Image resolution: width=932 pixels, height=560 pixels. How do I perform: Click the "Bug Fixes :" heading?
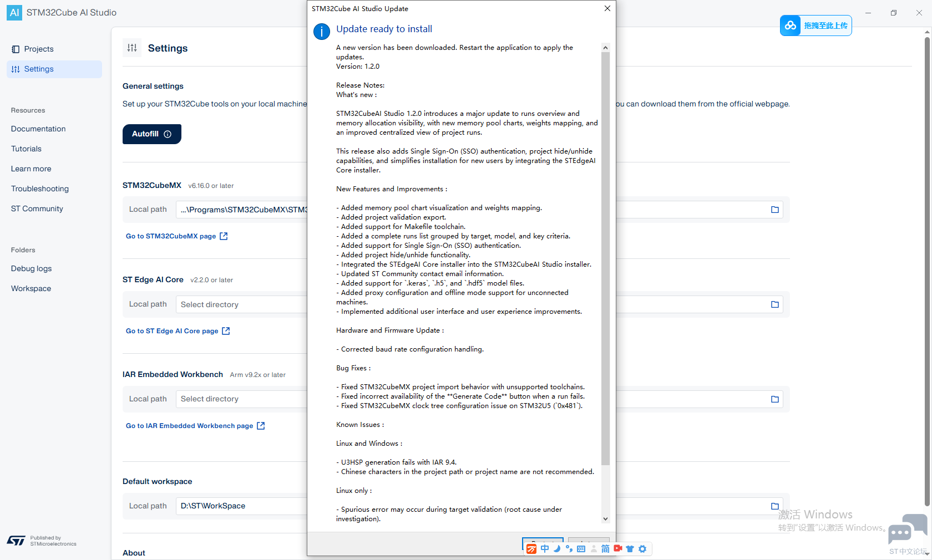pyautogui.click(x=353, y=368)
